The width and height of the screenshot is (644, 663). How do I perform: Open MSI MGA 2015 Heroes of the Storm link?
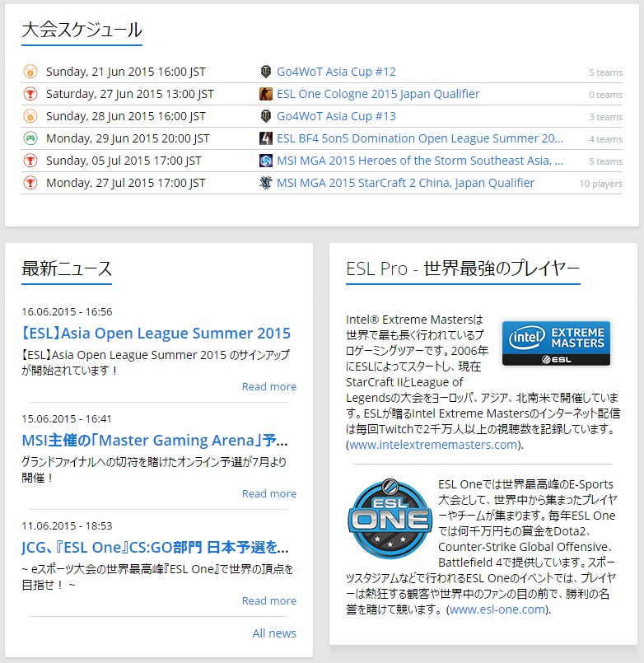pos(420,161)
